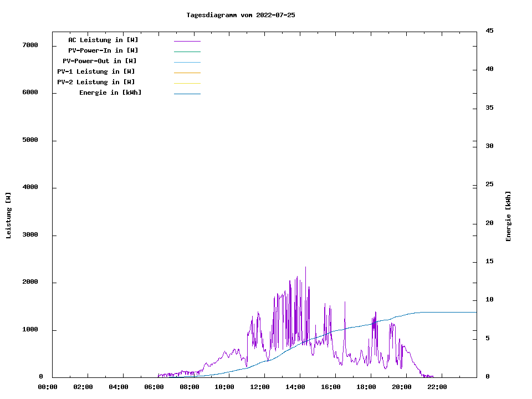Click the 7000 value on the power axis

30,45
